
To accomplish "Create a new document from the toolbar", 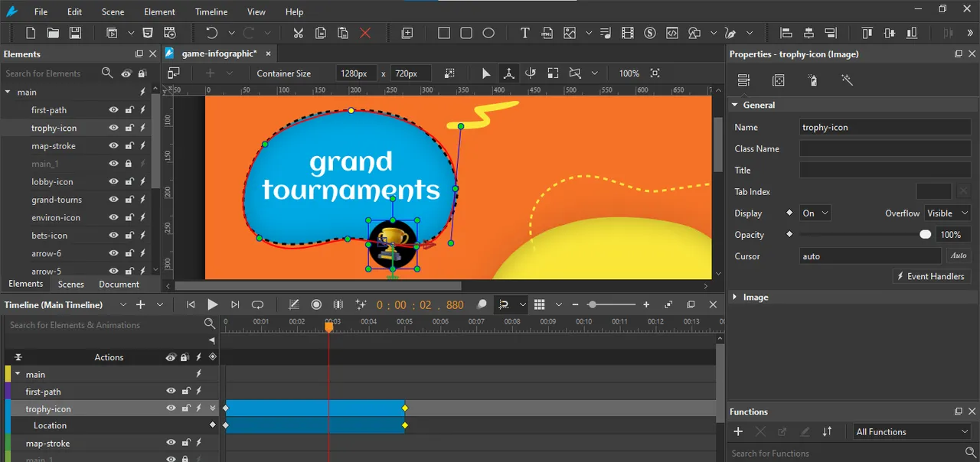I will [x=31, y=33].
